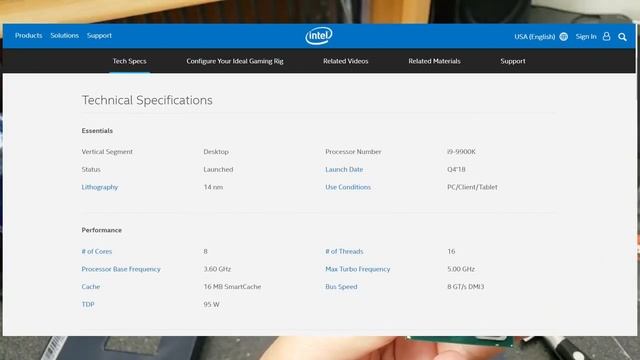
Task: Open the Solutions menu
Action: [64, 36]
